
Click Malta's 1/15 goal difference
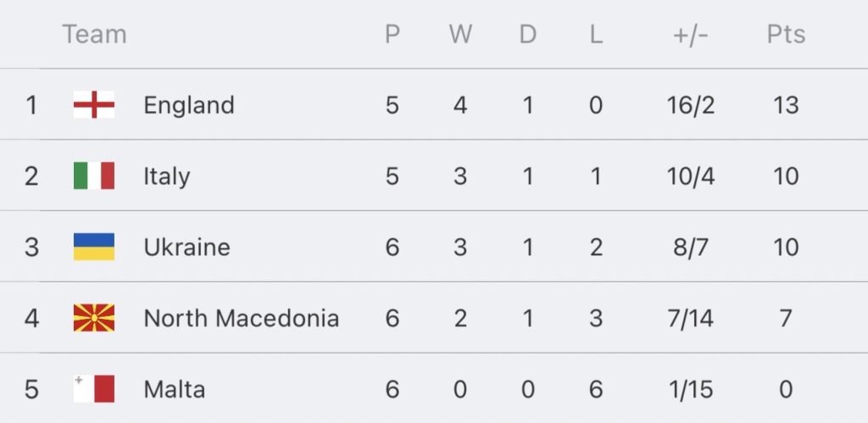click(691, 389)
